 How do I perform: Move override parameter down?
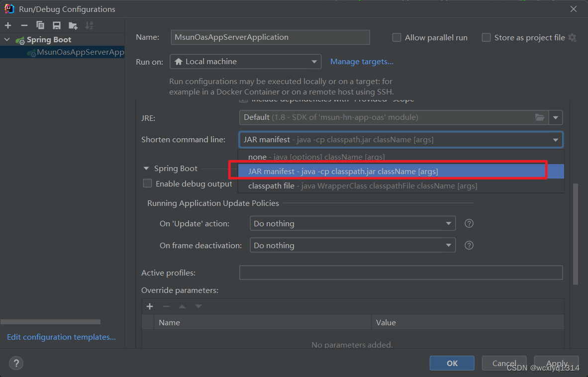(x=198, y=306)
